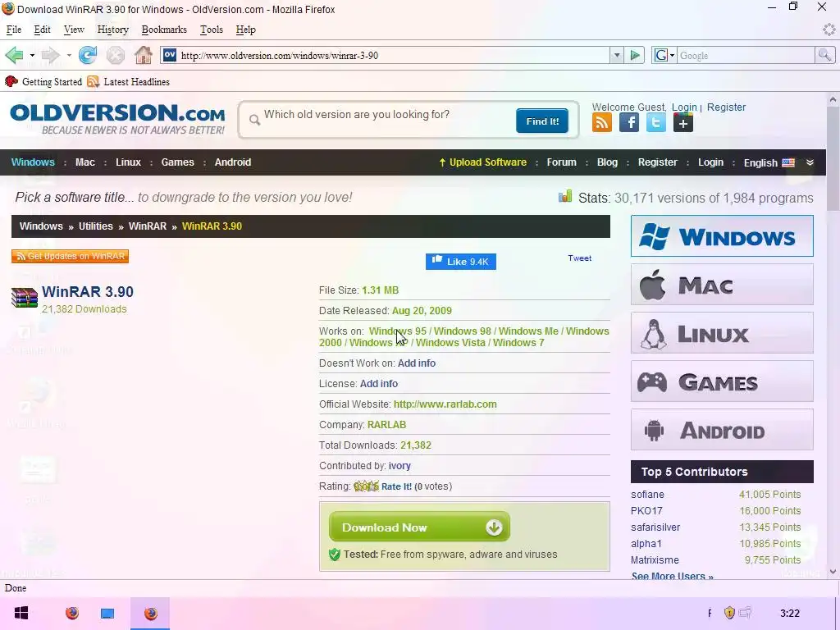Screen dimensions: 840x630
Task: Open the Forum nav link
Action: point(561,162)
